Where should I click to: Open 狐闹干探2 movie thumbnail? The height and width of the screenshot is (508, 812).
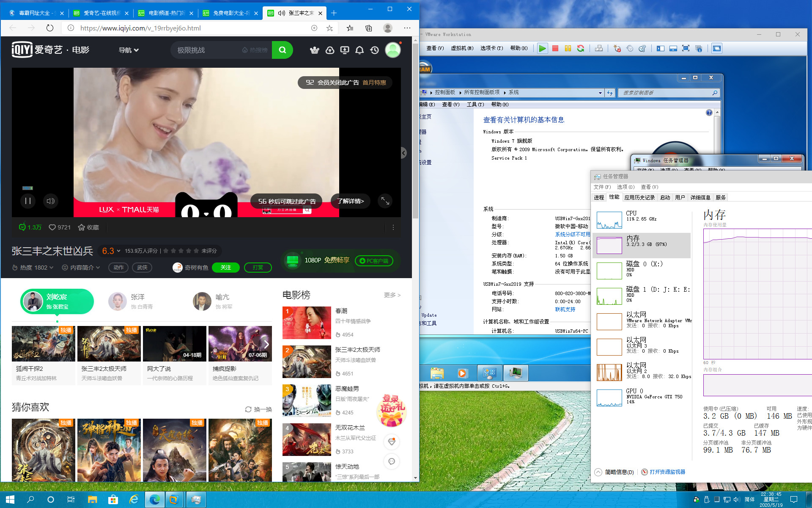coord(44,344)
